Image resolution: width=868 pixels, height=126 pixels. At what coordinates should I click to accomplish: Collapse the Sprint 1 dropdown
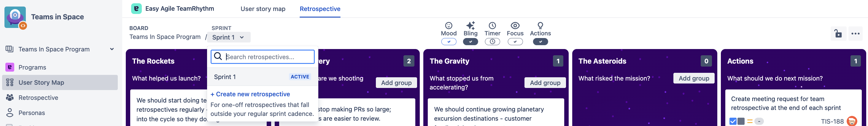click(228, 37)
